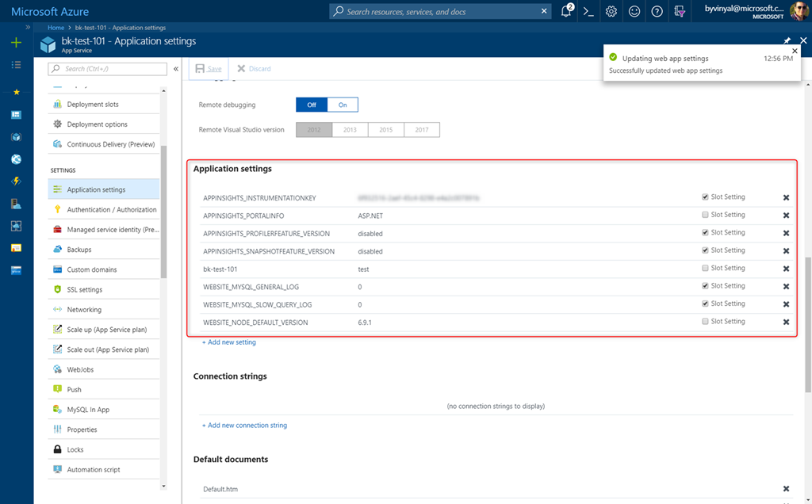
Task: Launch Cloud Shell from top bar
Action: 588,11
